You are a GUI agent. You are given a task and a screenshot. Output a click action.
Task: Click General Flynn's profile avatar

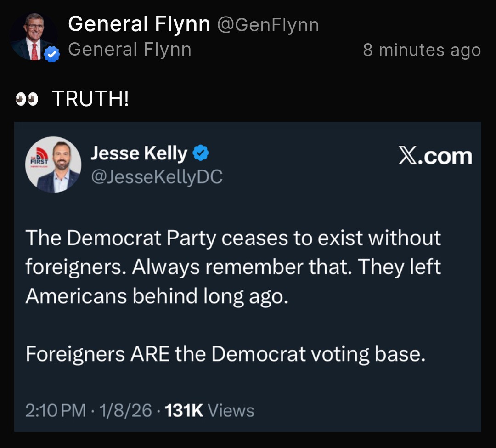point(34,37)
